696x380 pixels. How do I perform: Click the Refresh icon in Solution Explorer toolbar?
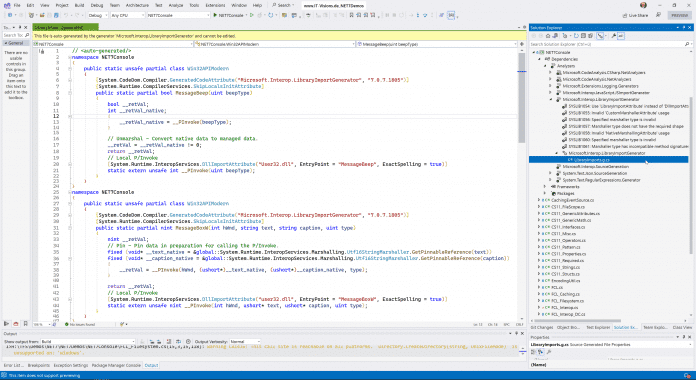coord(576,36)
